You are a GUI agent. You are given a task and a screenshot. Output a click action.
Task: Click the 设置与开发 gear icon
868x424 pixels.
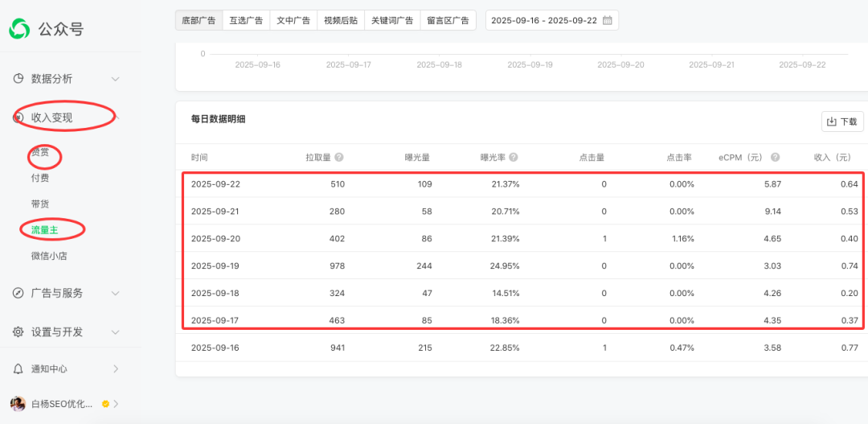[x=18, y=331]
